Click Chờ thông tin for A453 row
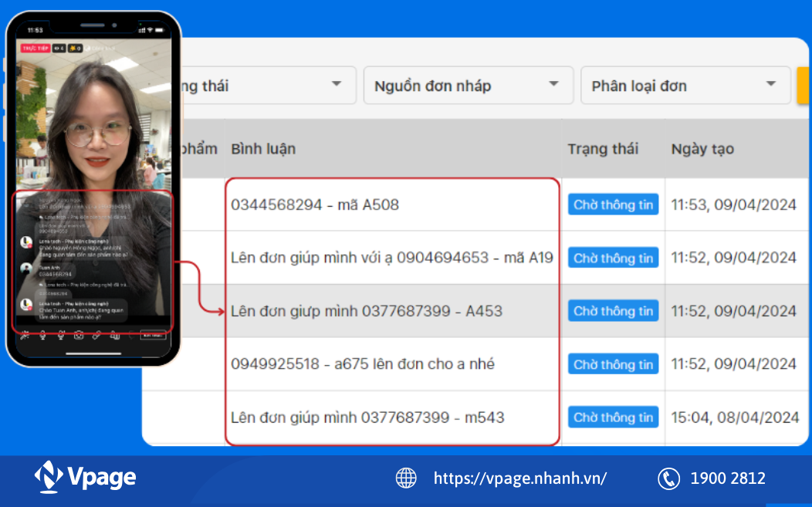 [613, 311]
